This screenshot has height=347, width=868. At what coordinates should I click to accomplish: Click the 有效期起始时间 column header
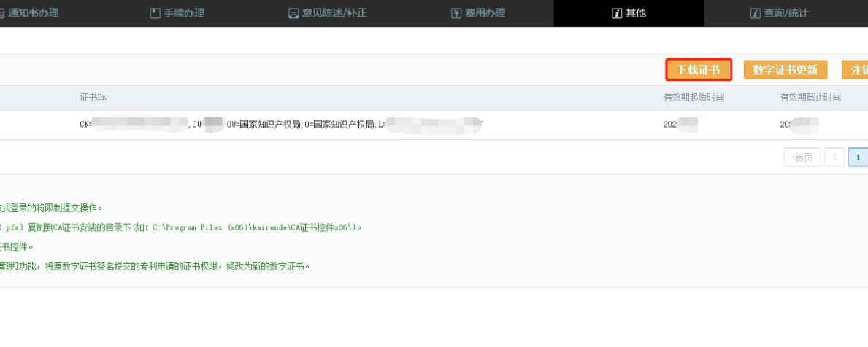click(x=694, y=98)
